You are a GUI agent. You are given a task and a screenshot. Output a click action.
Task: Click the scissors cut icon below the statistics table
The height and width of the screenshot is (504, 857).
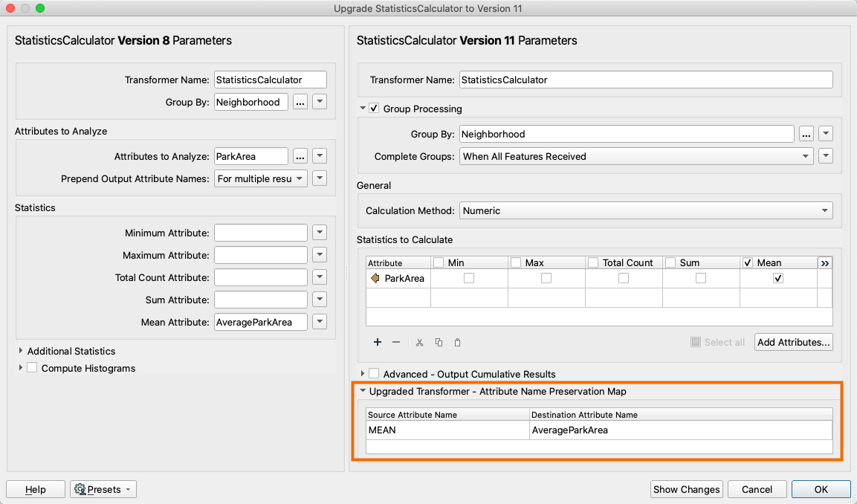[419, 342]
